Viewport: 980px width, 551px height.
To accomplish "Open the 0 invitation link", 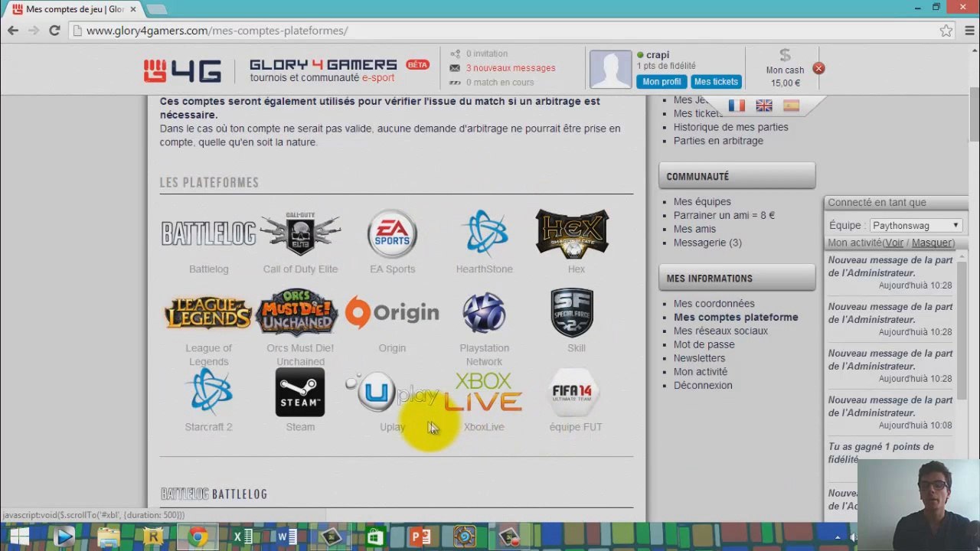I will coord(487,54).
